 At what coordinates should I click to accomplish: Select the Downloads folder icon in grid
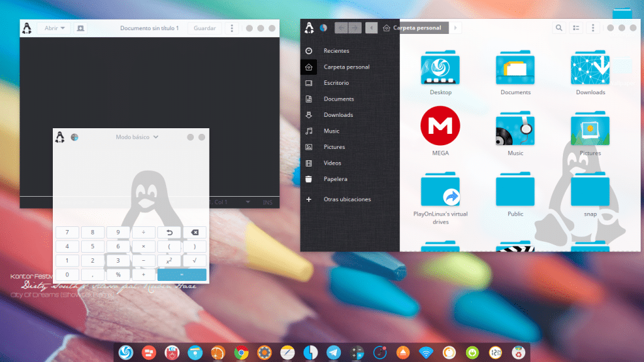pyautogui.click(x=590, y=68)
